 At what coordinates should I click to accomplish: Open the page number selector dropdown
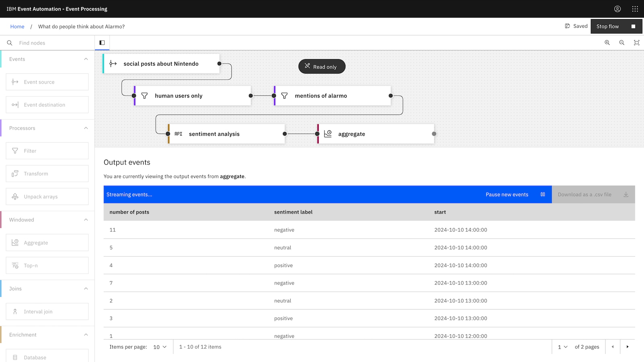coord(563,347)
